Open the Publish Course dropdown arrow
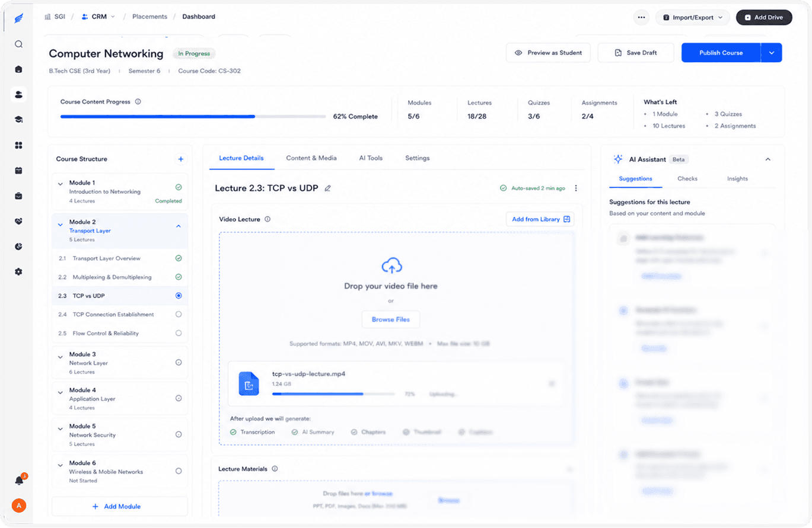This screenshot has width=812, height=528. (772, 53)
